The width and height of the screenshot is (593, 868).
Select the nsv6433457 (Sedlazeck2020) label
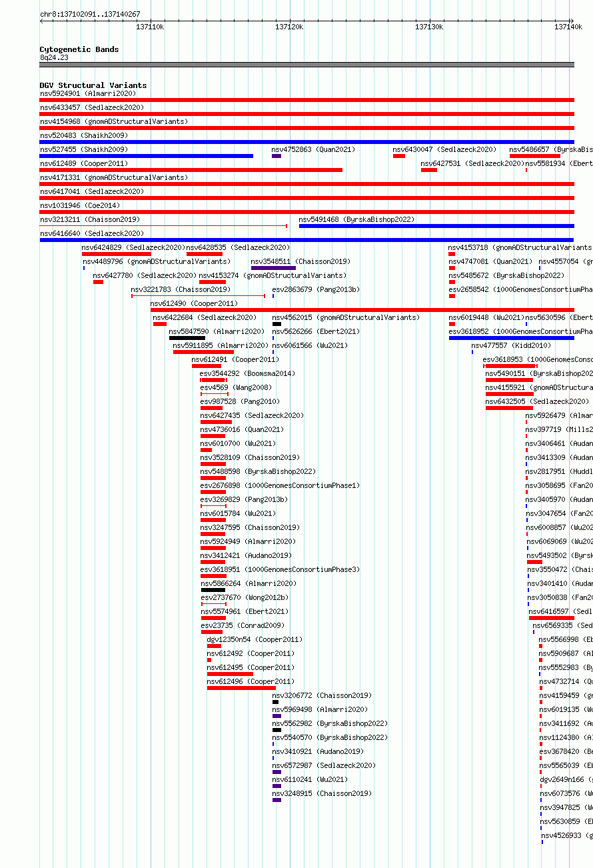[x=92, y=107]
